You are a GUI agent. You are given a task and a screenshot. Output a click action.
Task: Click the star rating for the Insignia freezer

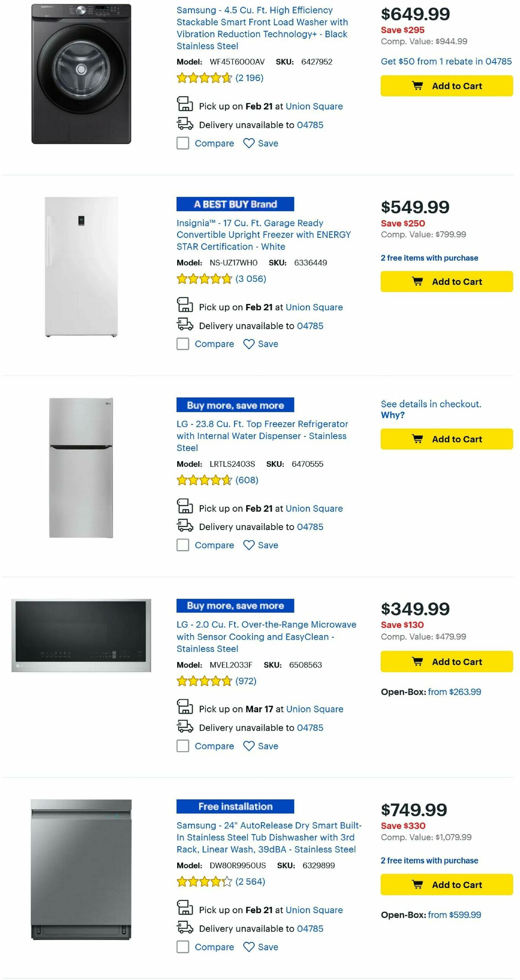click(x=204, y=279)
